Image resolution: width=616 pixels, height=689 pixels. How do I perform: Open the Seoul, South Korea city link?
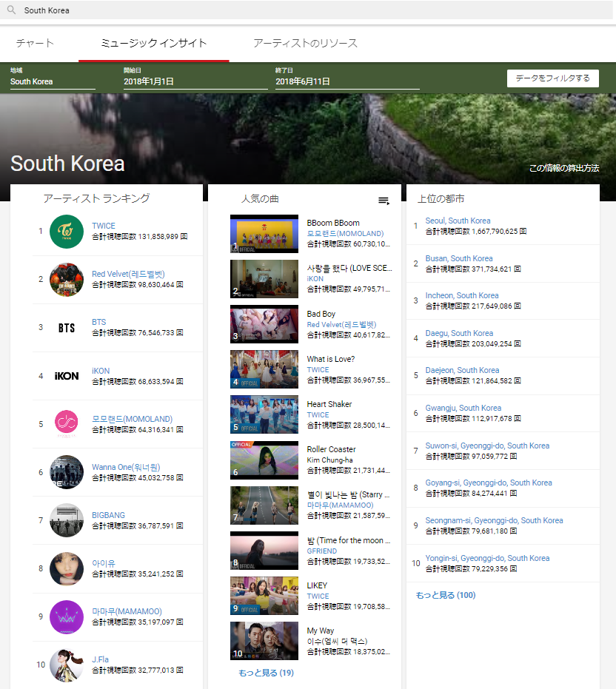pyautogui.click(x=458, y=221)
